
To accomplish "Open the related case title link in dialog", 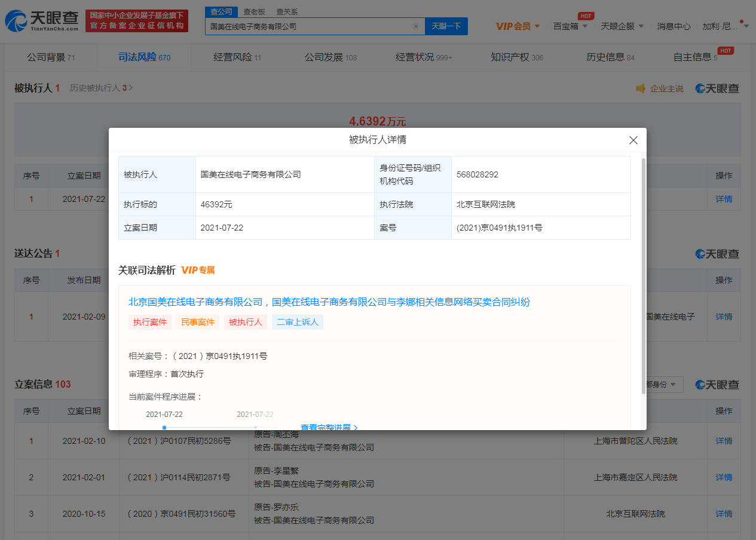I will coord(329,302).
